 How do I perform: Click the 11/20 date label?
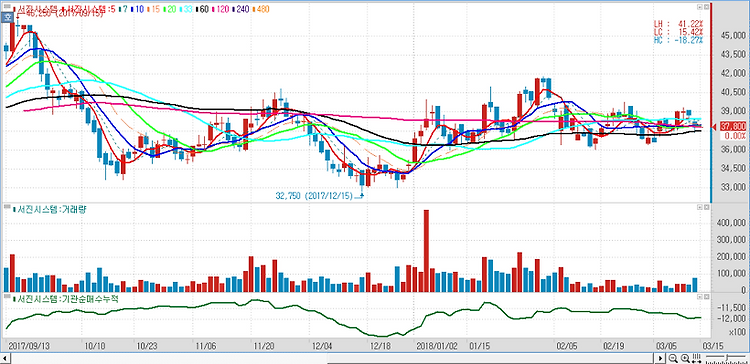click(264, 345)
